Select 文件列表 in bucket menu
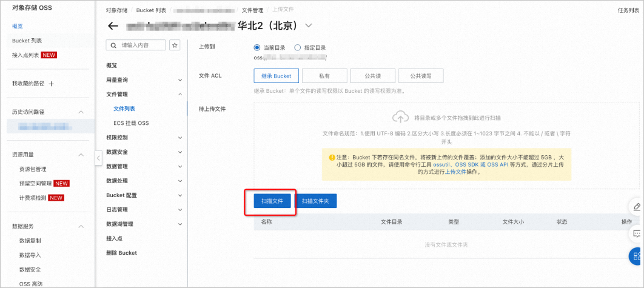 [x=124, y=109]
